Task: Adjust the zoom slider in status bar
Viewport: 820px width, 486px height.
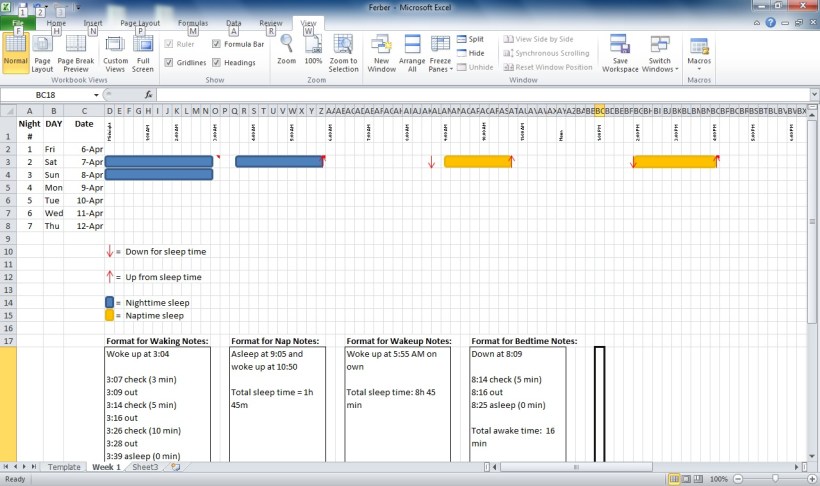Action: coord(774,480)
